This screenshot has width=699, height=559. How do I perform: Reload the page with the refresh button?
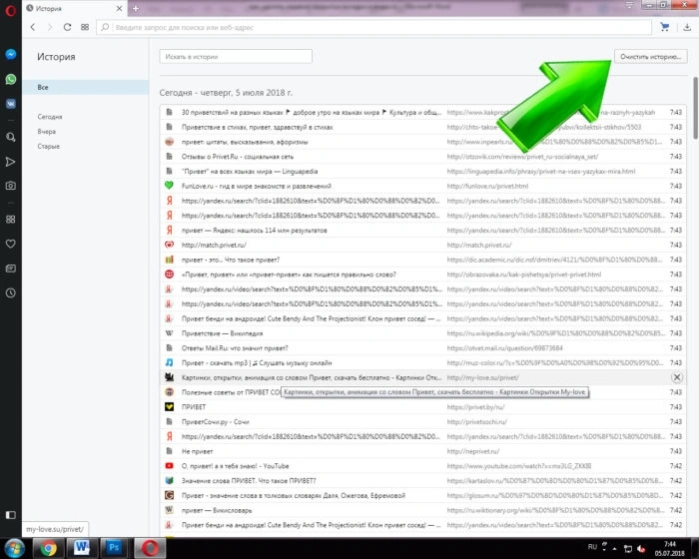coord(67,27)
